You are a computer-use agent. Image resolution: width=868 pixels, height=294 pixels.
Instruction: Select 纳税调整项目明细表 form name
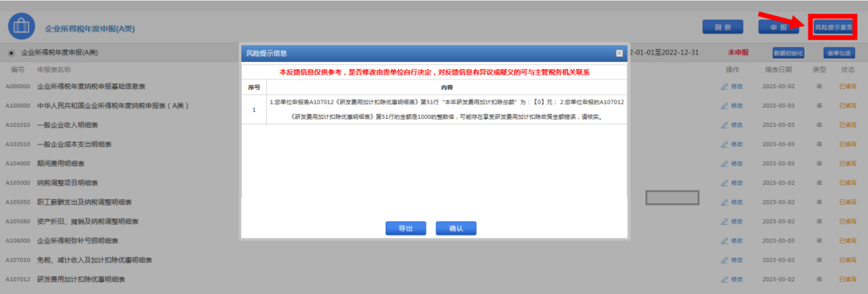pos(68,182)
